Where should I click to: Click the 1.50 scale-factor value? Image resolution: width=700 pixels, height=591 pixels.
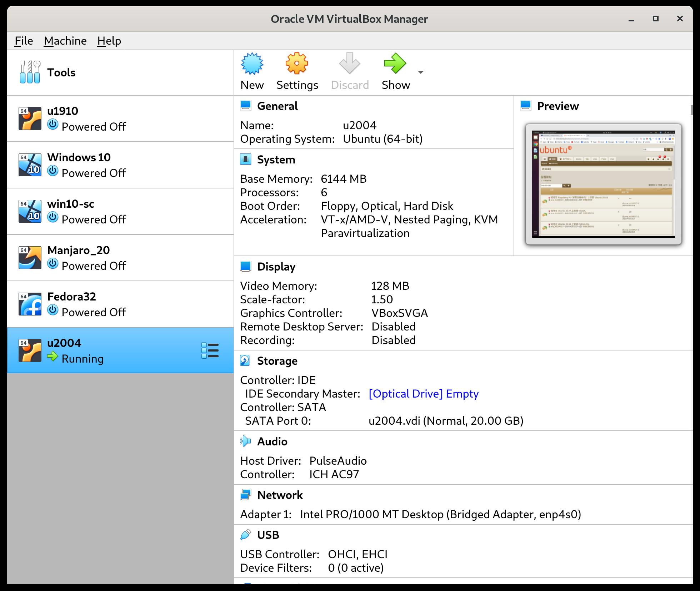pyautogui.click(x=382, y=299)
